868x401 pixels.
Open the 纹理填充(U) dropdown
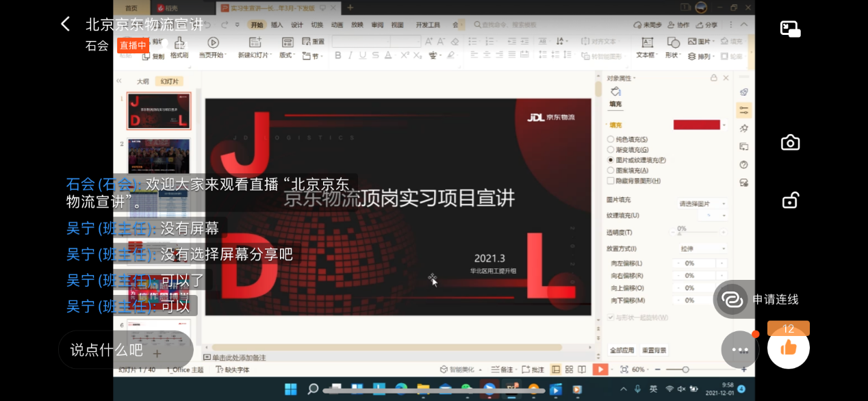tap(713, 216)
